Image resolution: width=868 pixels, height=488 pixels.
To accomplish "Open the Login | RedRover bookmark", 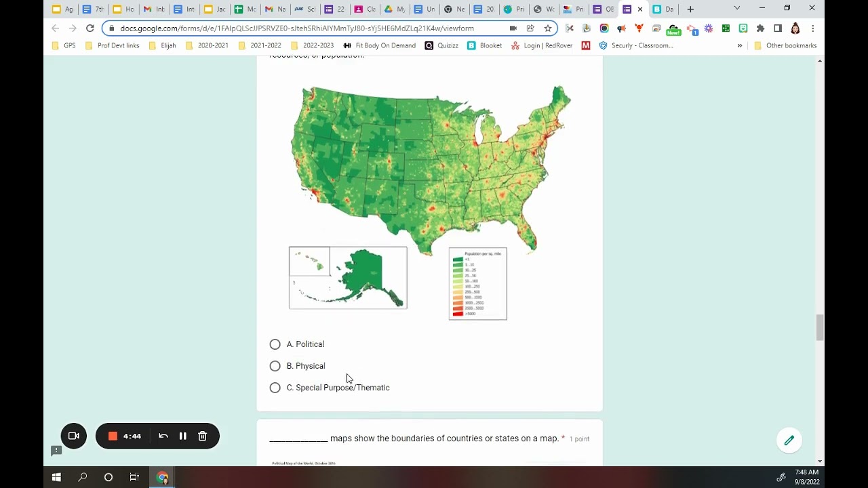I will 542,45.
